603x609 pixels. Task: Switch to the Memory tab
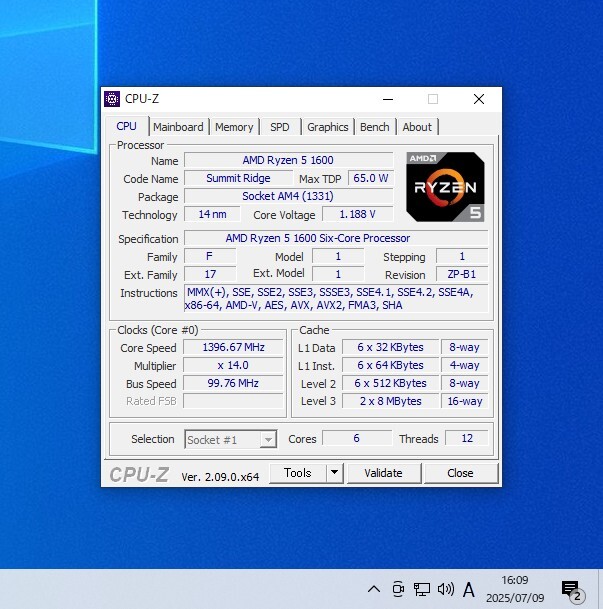[x=234, y=127]
